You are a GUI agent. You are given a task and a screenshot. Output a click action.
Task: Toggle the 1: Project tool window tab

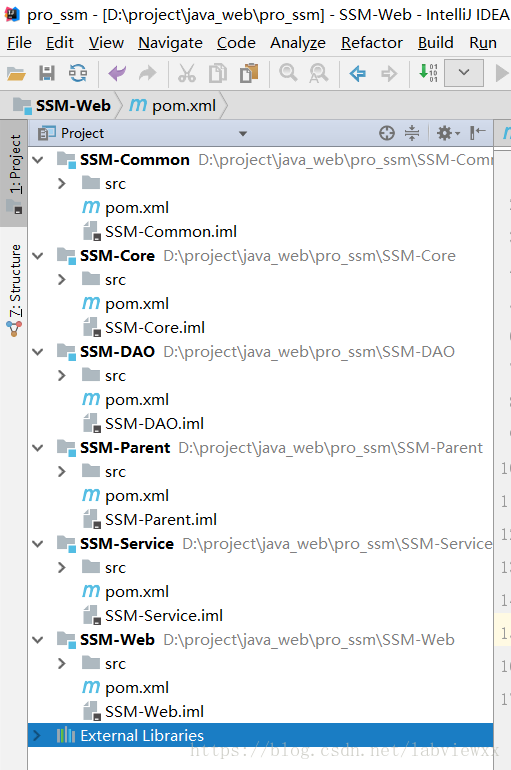click(14, 173)
